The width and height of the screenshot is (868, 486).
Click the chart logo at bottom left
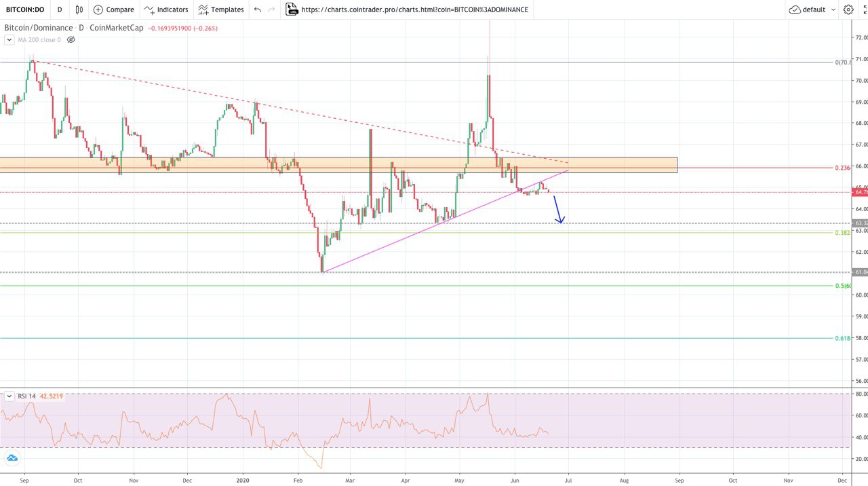(11, 458)
